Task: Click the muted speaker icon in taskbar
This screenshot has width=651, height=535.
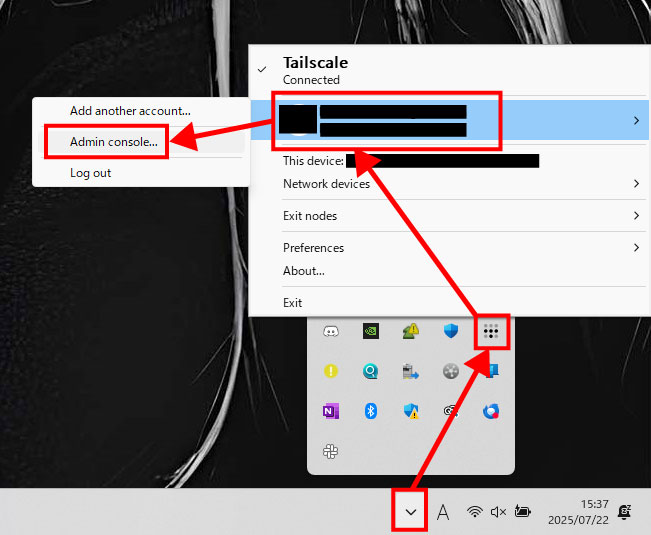Action: tap(498, 512)
